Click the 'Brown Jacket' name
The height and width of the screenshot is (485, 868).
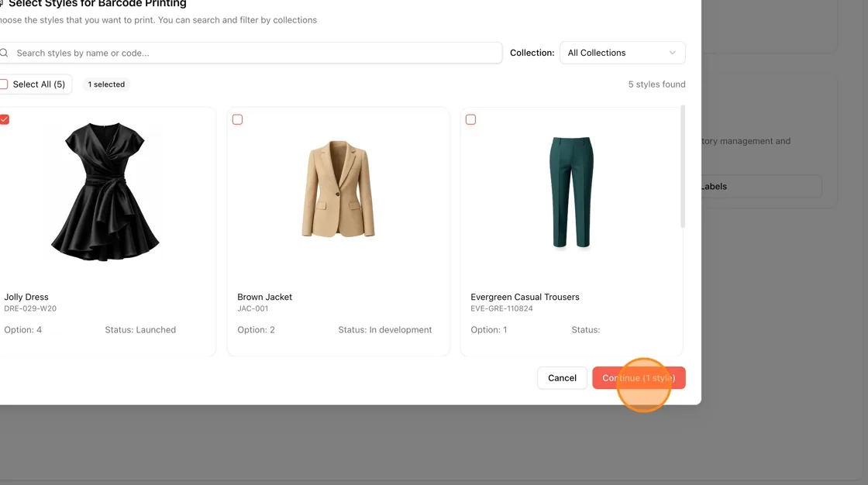[x=264, y=297]
